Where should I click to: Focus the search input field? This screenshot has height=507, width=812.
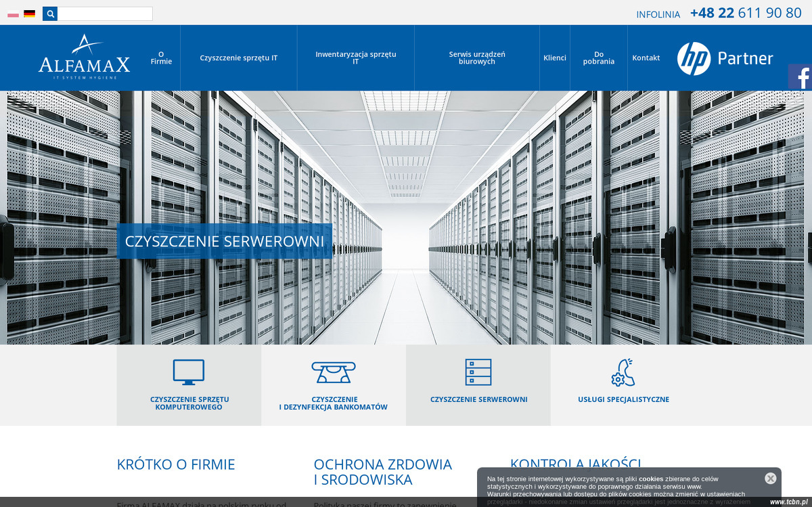105,14
